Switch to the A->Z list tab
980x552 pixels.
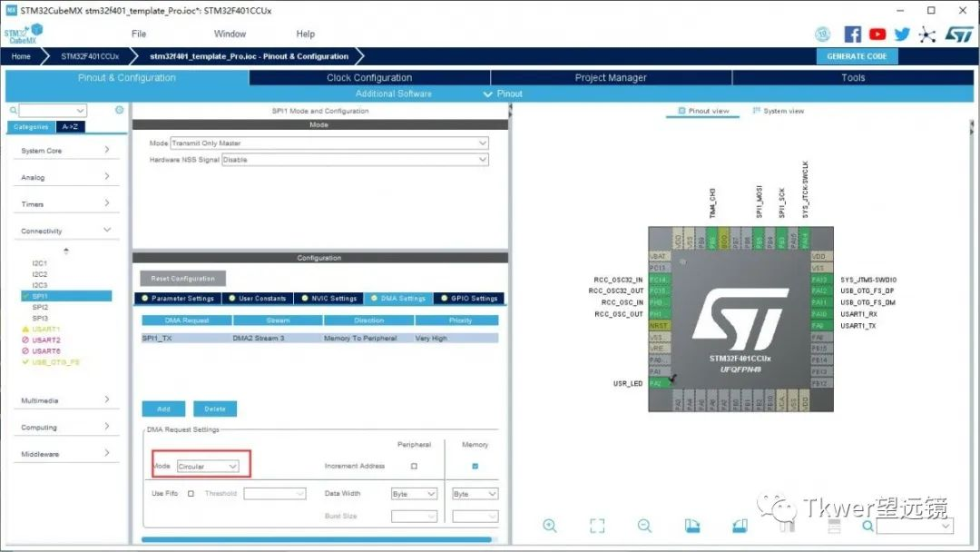click(x=71, y=127)
